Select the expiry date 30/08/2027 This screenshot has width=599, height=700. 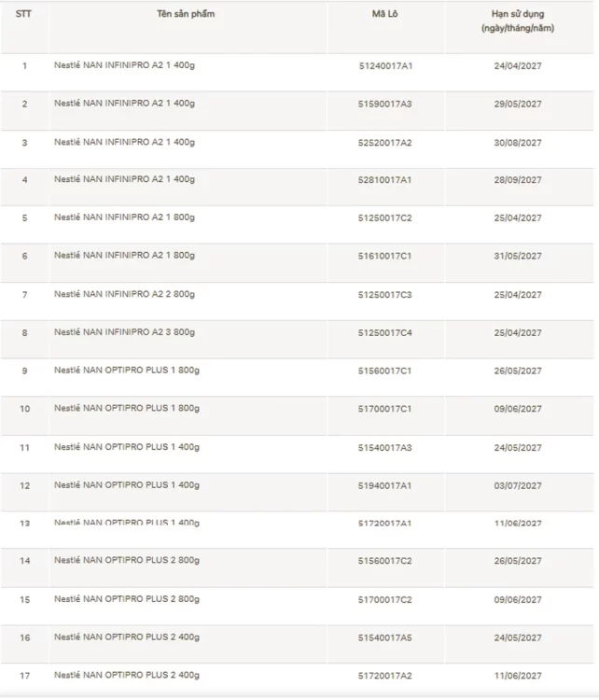[518, 143]
